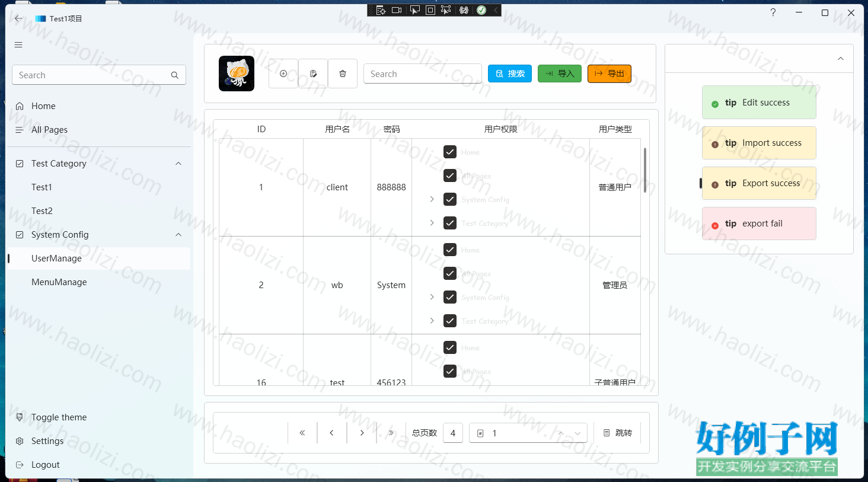The width and height of the screenshot is (868, 482).
Task: Click the astronaut cat avatar image
Action: [237, 74]
